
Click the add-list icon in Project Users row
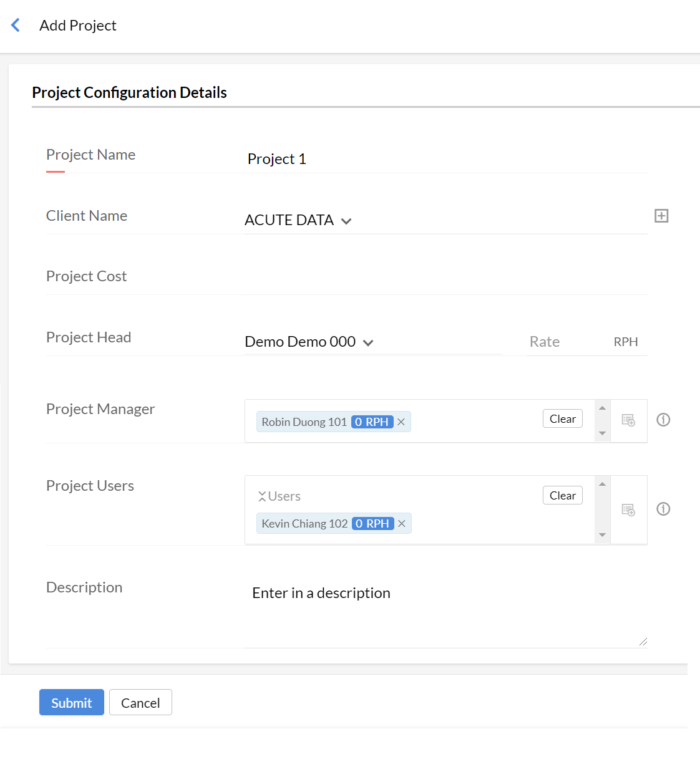tap(628, 510)
